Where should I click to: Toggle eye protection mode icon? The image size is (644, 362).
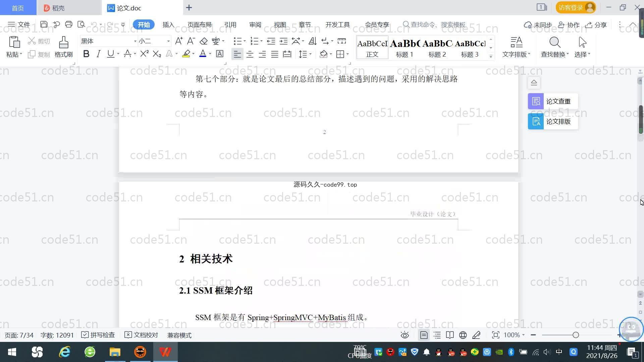(x=405, y=335)
